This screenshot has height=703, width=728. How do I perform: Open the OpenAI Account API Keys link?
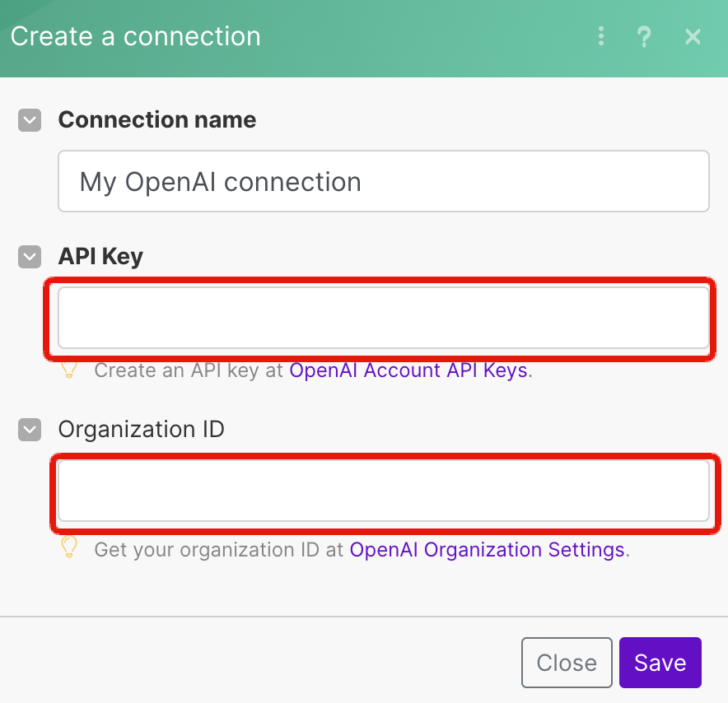(408, 370)
